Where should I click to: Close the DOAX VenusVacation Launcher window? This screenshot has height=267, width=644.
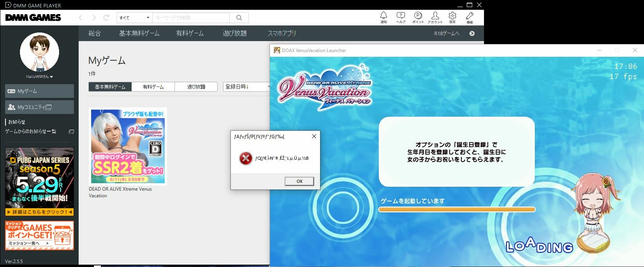point(635,50)
